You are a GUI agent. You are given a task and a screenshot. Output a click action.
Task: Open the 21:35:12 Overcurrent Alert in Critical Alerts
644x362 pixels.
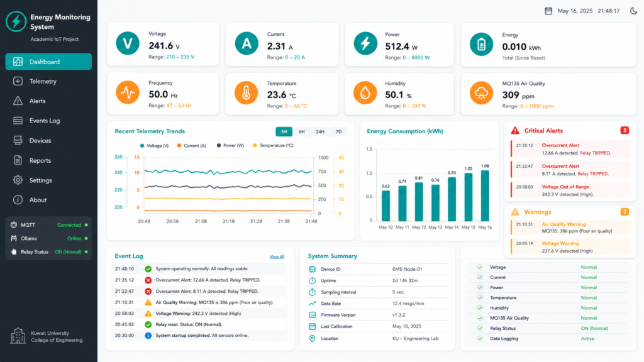click(x=570, y=149)
